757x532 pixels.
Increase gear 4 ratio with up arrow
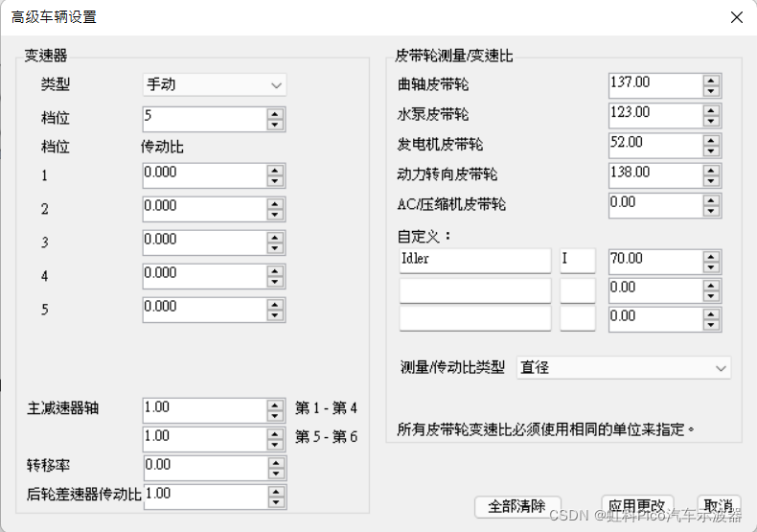275,271
